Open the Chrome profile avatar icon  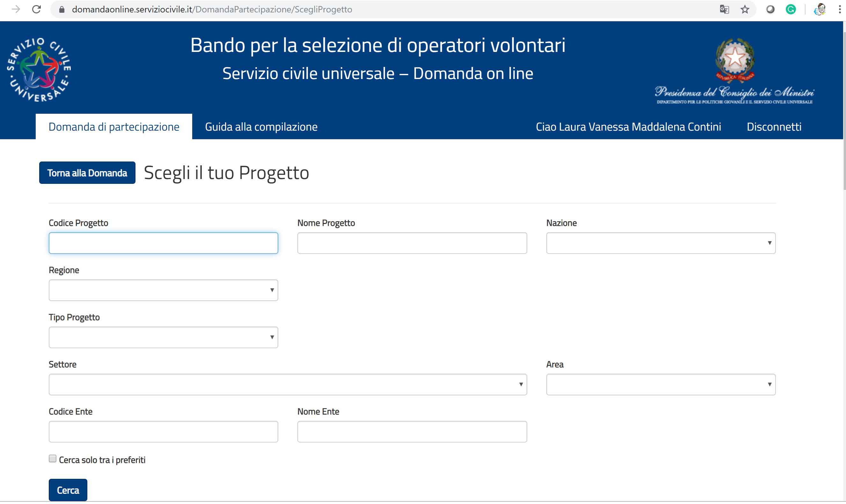click(820, 9)
